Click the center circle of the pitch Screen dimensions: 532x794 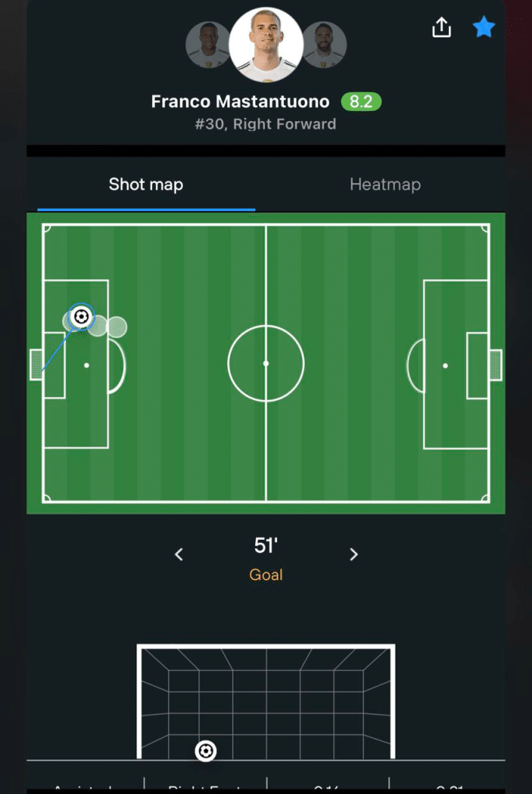(x=266, y=363)
